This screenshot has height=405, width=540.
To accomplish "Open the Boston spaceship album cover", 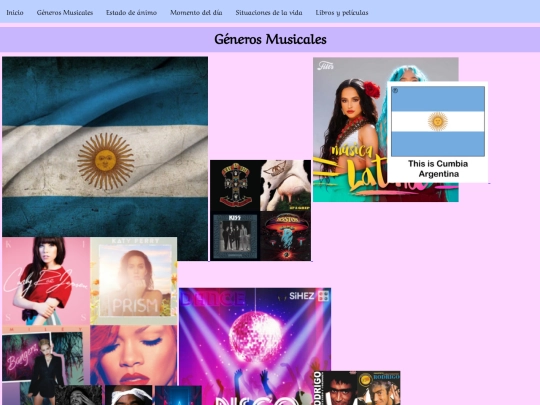I will pos(285,236).
